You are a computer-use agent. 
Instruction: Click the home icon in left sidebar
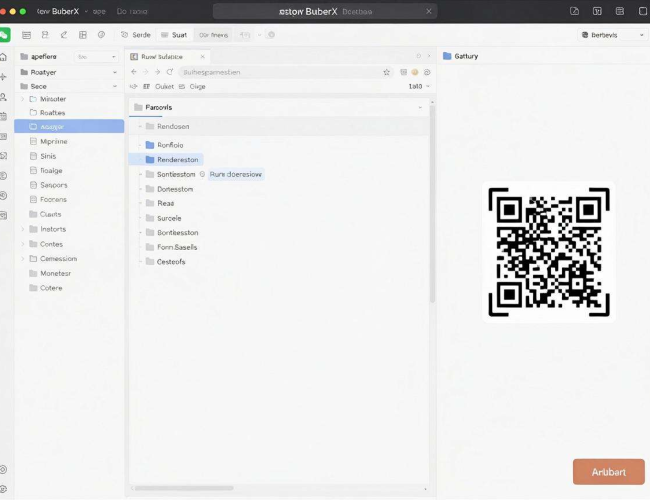pyautogui.click(x=4, y=57)
